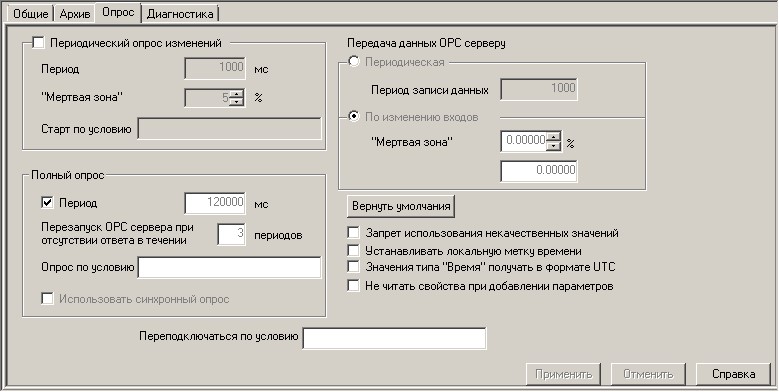This screenshot has width=779, height=392.
Task: Toggle the UTC time format checkbox
Action: 354,267
